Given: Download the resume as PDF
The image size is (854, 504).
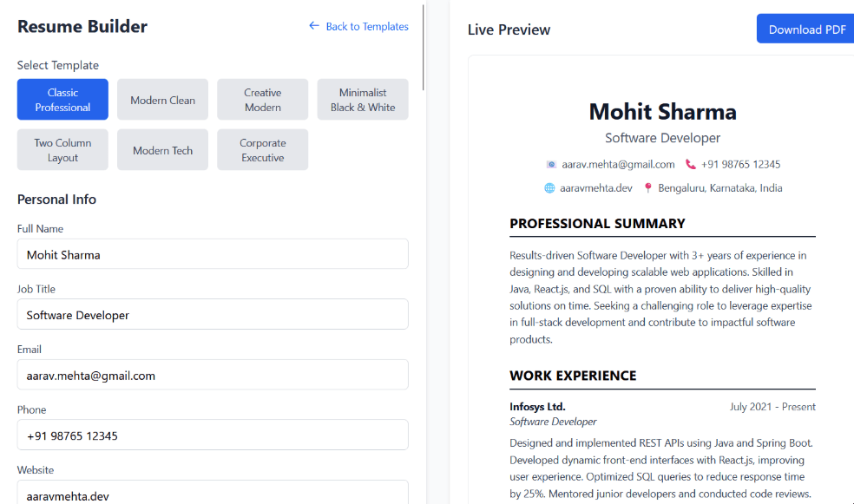Looking at the screenshot, I should pyautogui.click(x=806, y=29).
